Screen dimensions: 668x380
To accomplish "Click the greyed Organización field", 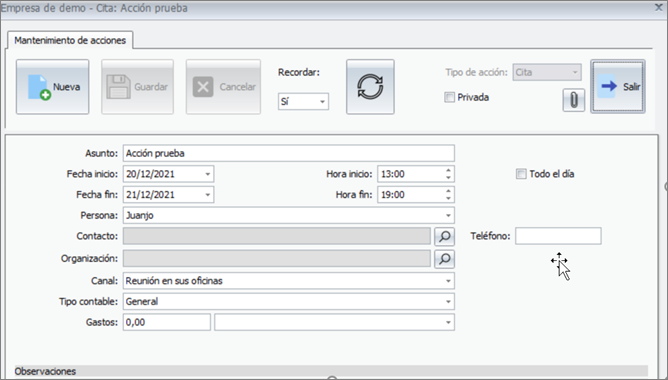I will tap(277, 259).
